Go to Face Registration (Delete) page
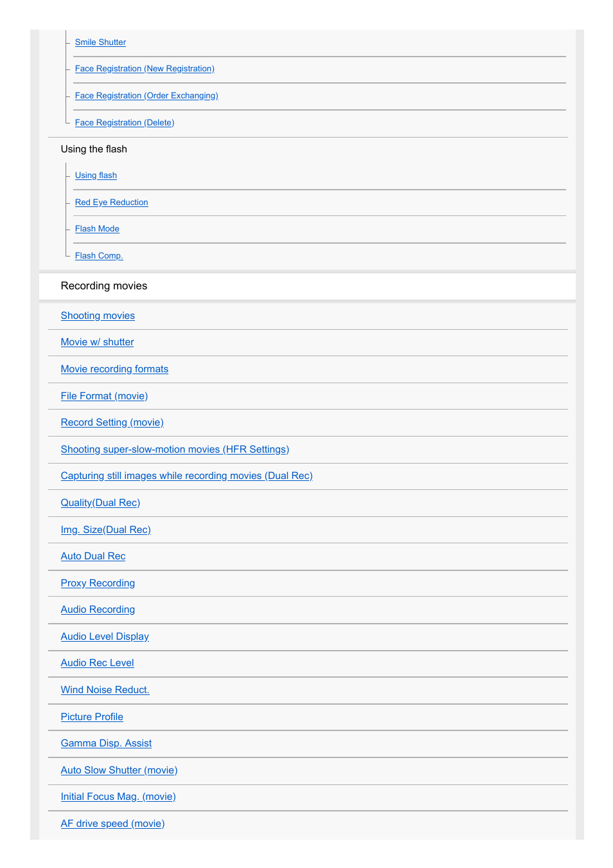This screenshot has width=613, height=868. tap(125, 123)
